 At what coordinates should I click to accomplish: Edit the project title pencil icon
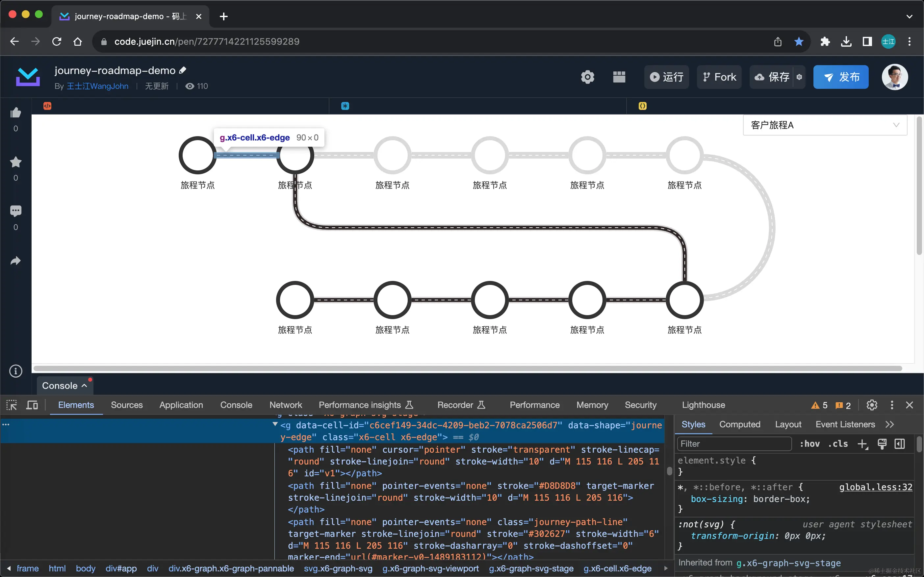click(x=183, y=70)
